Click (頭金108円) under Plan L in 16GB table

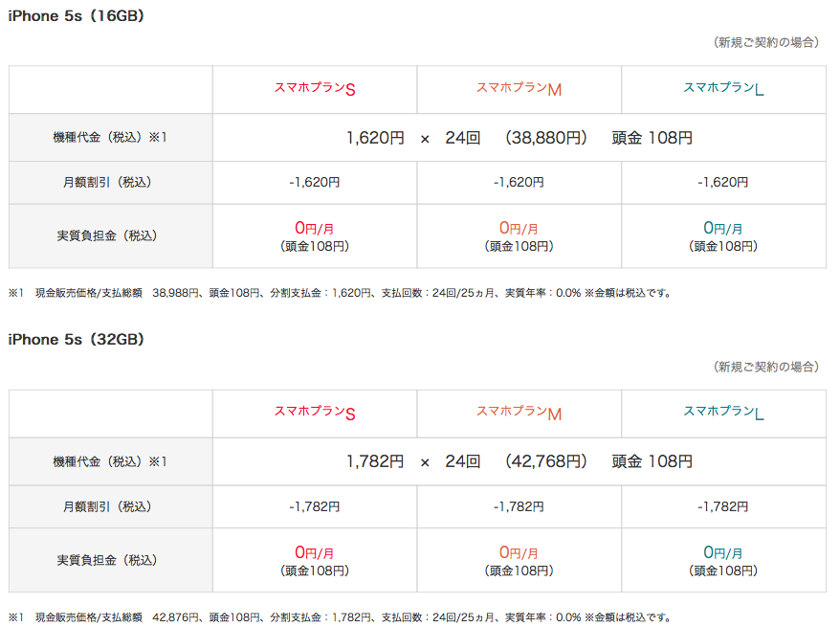click(x=723, y=247)
